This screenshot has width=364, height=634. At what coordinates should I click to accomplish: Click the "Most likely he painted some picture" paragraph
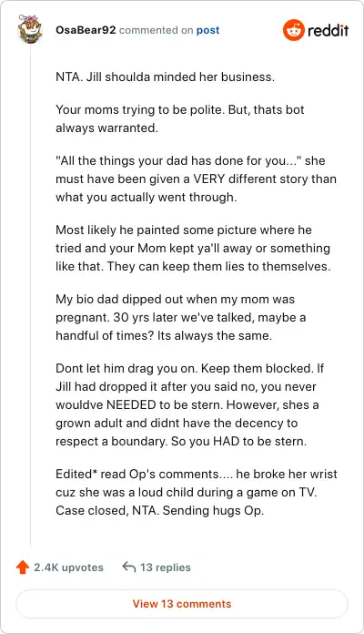(193, 248)
